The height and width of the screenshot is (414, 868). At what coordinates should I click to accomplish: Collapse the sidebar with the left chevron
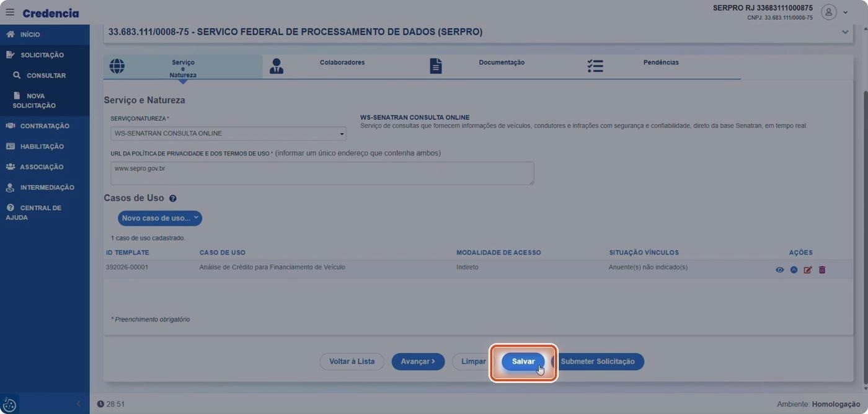(78, 404)
